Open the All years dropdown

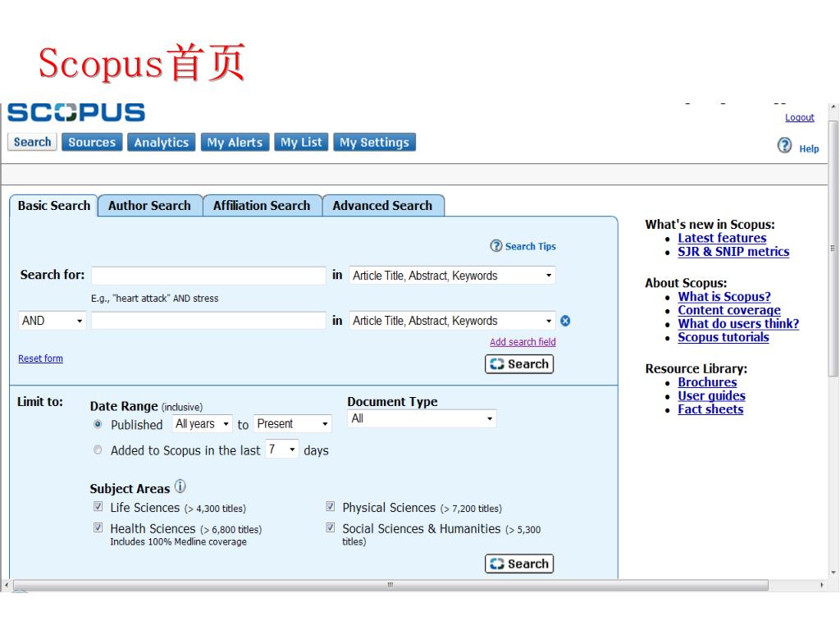coord(202,424)
